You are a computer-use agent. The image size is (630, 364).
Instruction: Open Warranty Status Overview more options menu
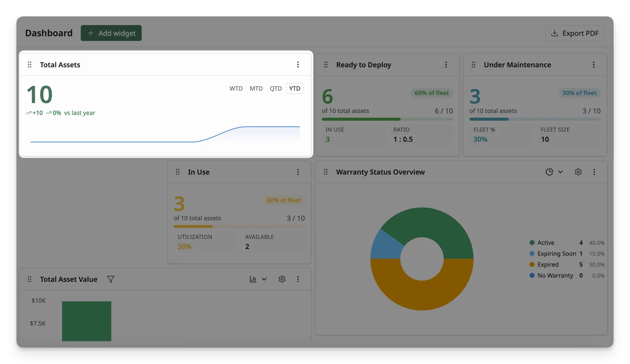coord(594,172)
